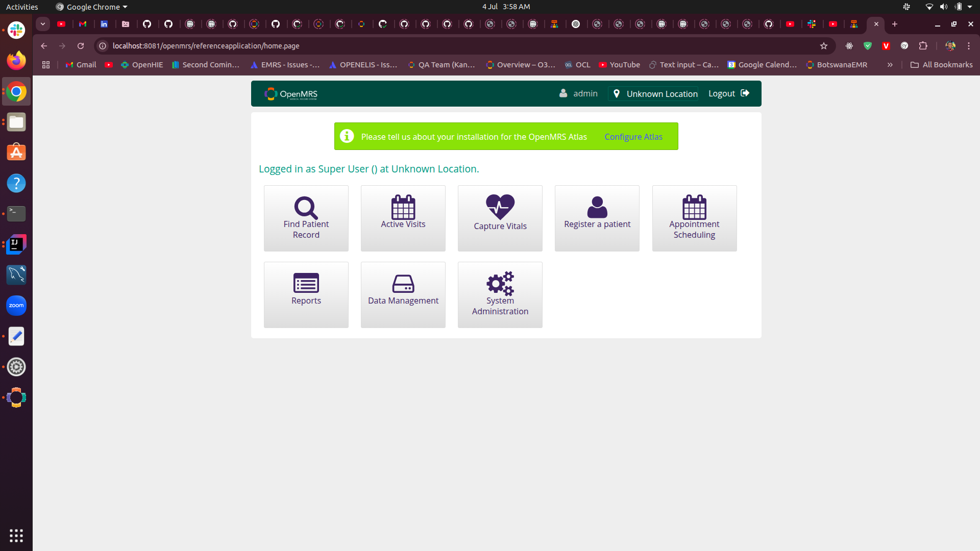Open the Brave shield extension icon

pyautogui.click(x=867, y=46)
